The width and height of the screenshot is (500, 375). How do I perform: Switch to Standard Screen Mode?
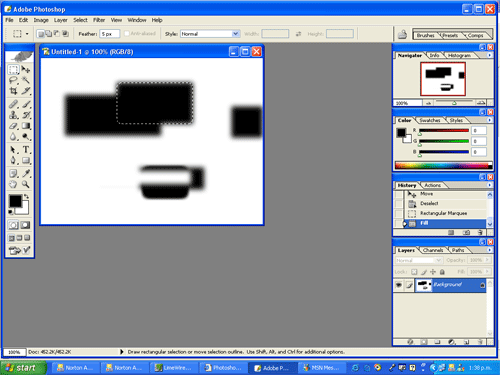[x=12, y=238]
